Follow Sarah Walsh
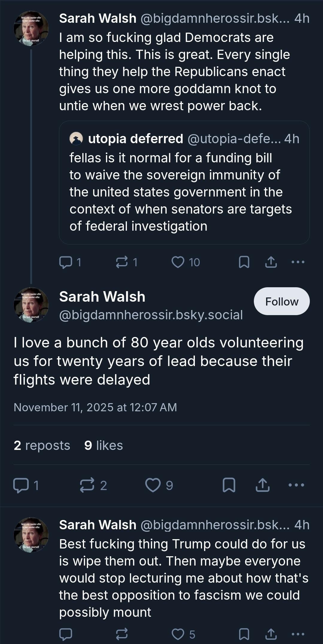The width and height of the screenshot is (323, 644). (x=281, y=301)
